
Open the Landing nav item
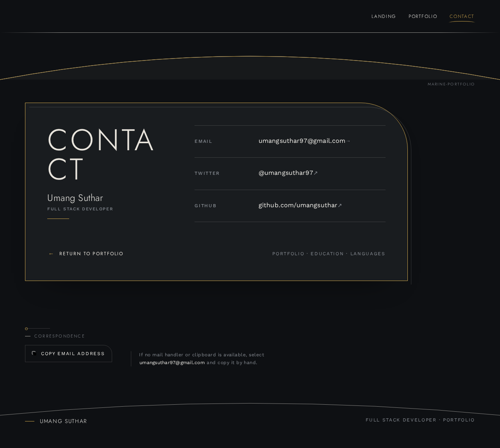pos(384,16)
